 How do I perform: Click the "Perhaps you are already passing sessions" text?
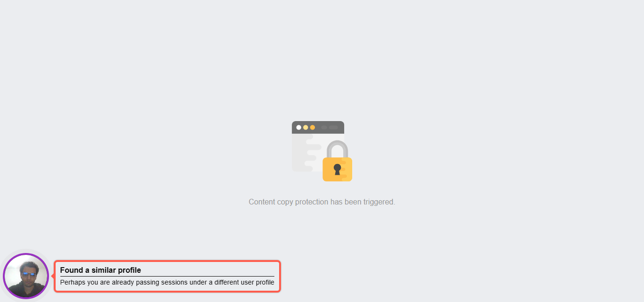124,282
